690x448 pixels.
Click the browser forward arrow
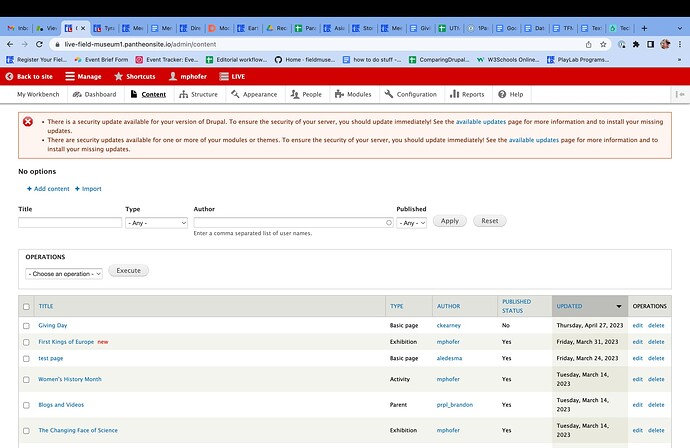coord(25,44)
